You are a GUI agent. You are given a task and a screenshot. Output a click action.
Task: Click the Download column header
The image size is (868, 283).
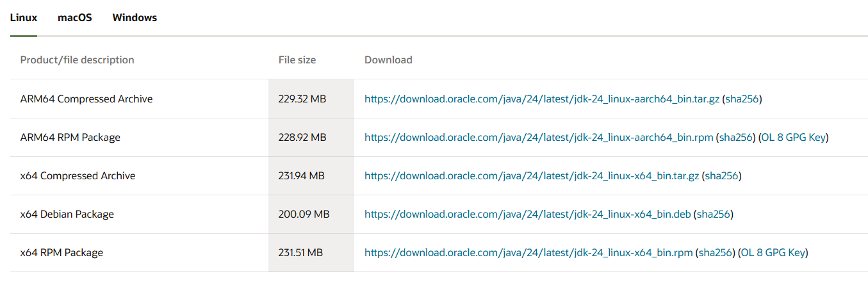click(x=388, y=60)
